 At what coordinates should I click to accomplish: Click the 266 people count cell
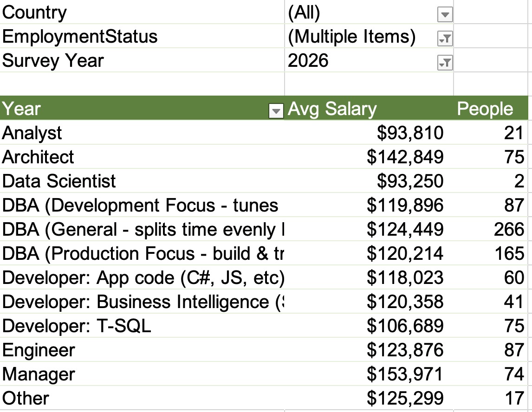509,230
